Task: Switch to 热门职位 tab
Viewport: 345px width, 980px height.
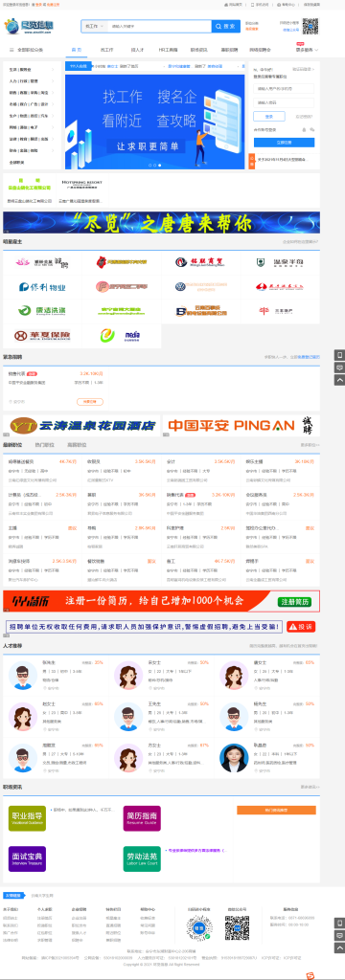Action: (44, 445)
